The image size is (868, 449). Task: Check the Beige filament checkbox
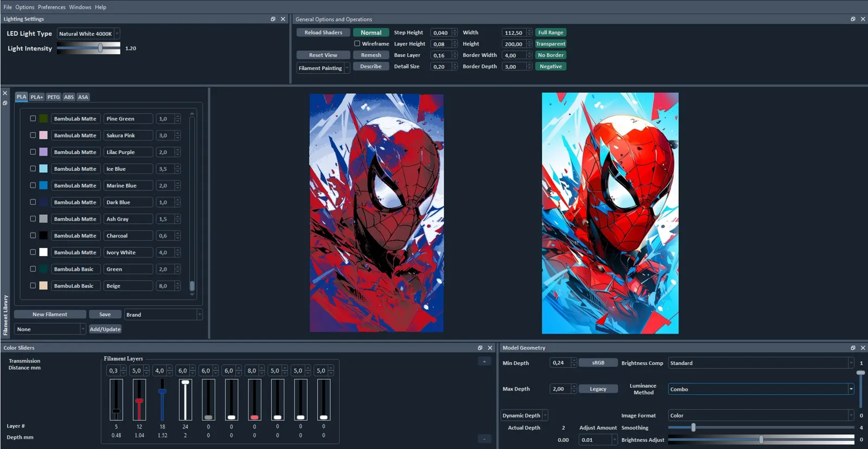(33, 285)
